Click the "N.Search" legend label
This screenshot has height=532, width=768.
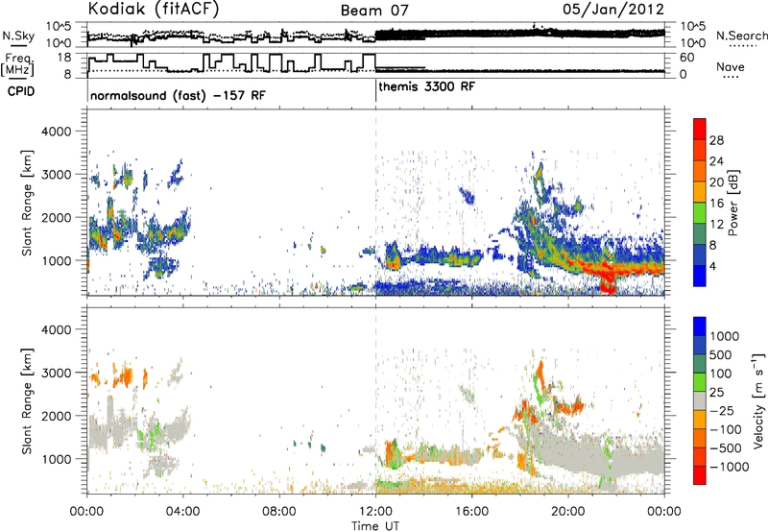pos(741,36)
